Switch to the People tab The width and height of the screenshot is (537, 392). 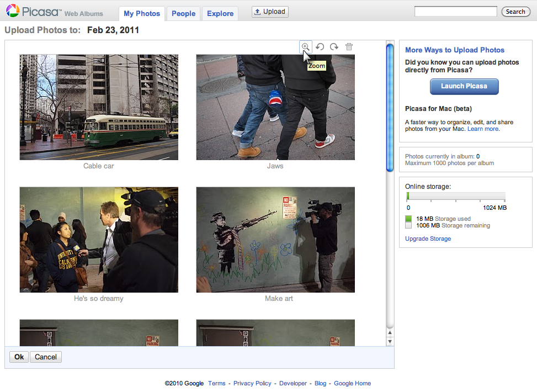point(183,13)
